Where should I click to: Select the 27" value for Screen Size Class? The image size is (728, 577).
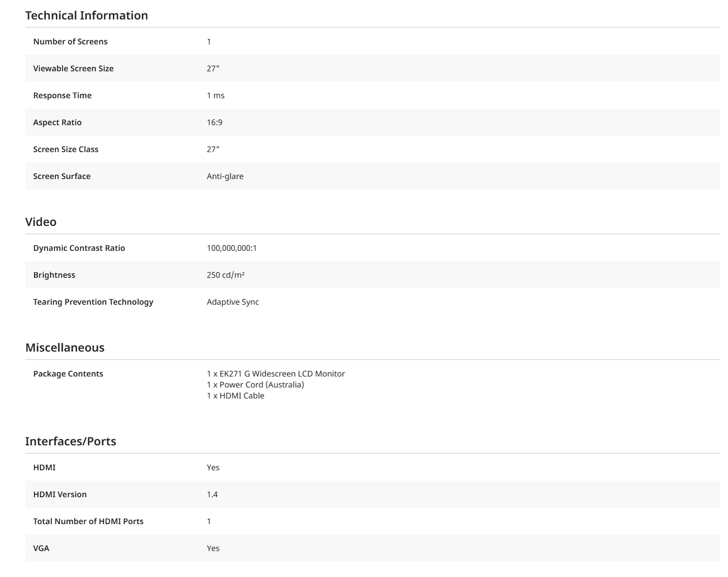[x=213, y=149]
